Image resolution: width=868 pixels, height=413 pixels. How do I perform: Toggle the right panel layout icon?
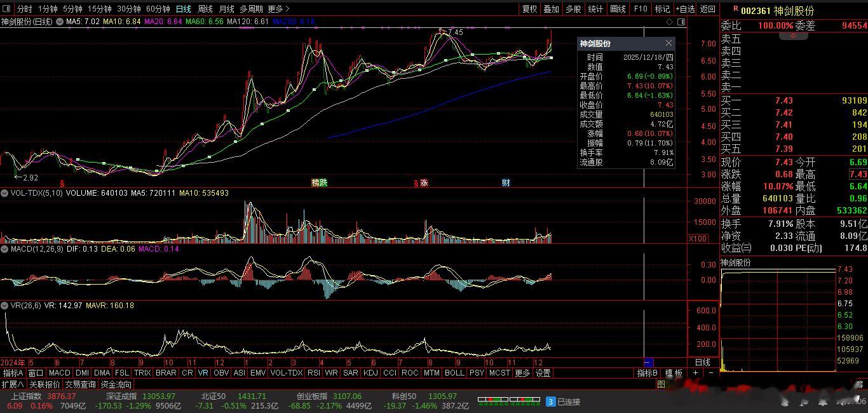coord(682,22)
